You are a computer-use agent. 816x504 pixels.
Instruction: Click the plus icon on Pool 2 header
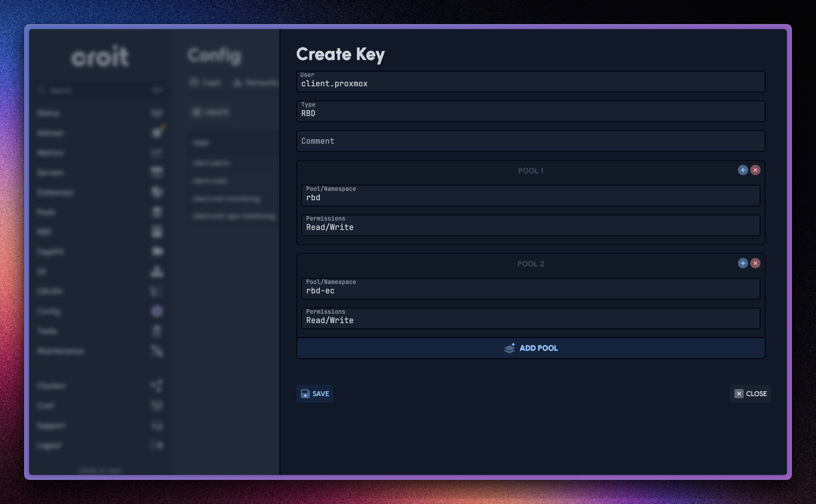[743, 263]
